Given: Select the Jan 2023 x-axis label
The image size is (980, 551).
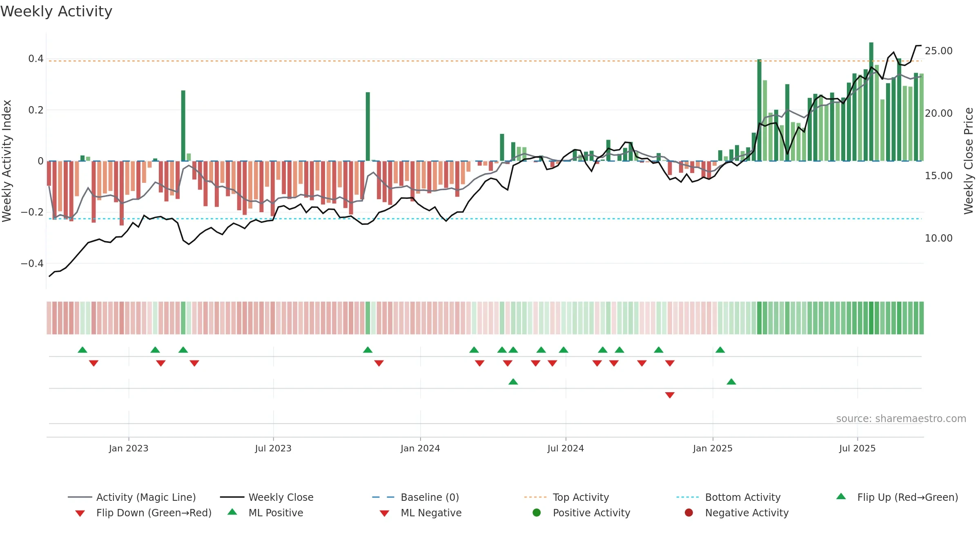Looking at the screenshot, I should [129, 448].
